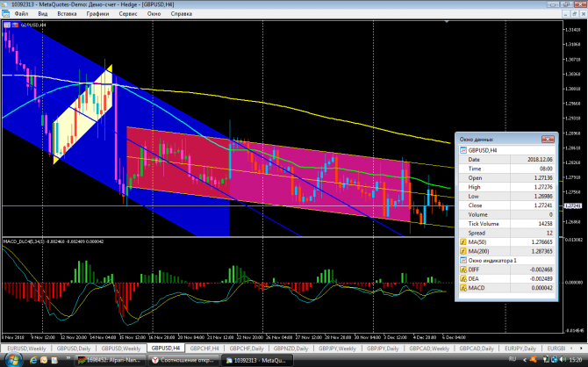
Task: Click the MA(200) value 1.287365
Action: click(x=541, y=251)
